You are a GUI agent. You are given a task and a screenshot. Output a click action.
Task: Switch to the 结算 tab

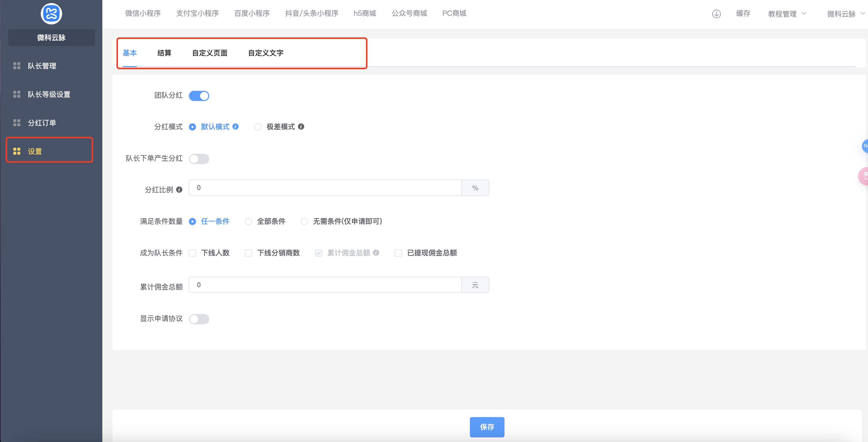click(164, 53)
